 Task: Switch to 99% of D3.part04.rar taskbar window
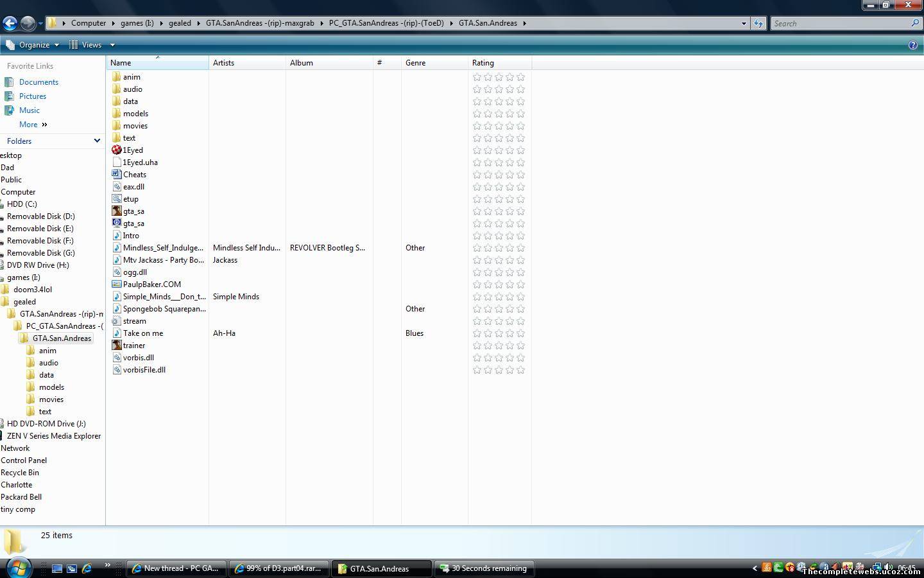tap(278, 568)
